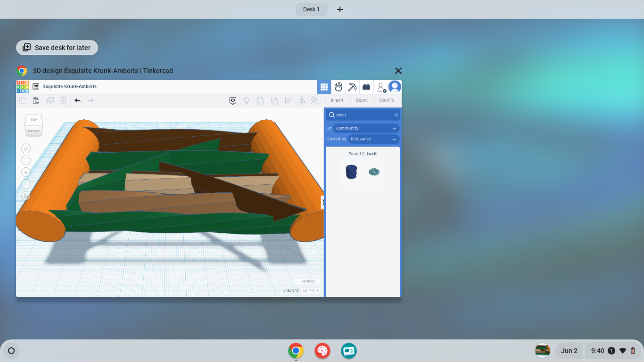Open the Snap Grid size dropdown
This screenshot has height=362, width=644.
click(x=310, y=290)
